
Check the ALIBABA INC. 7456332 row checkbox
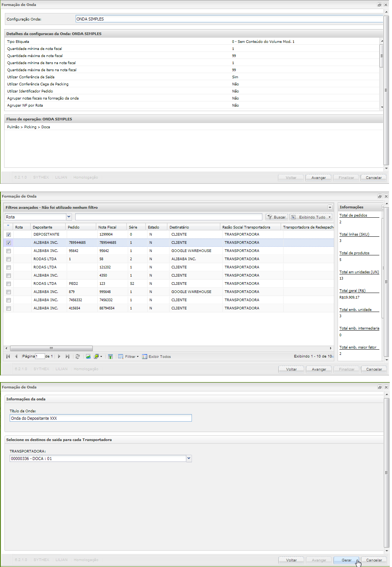point(9,300)
